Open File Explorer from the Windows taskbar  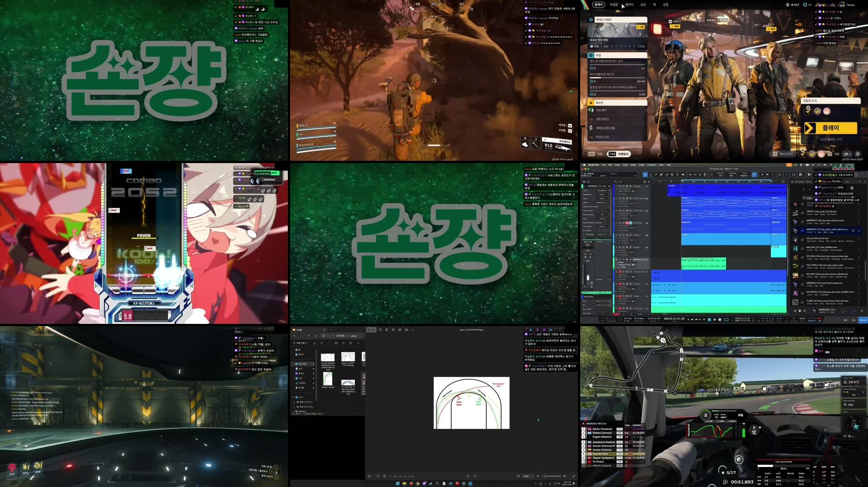click(x=404, y=483)
